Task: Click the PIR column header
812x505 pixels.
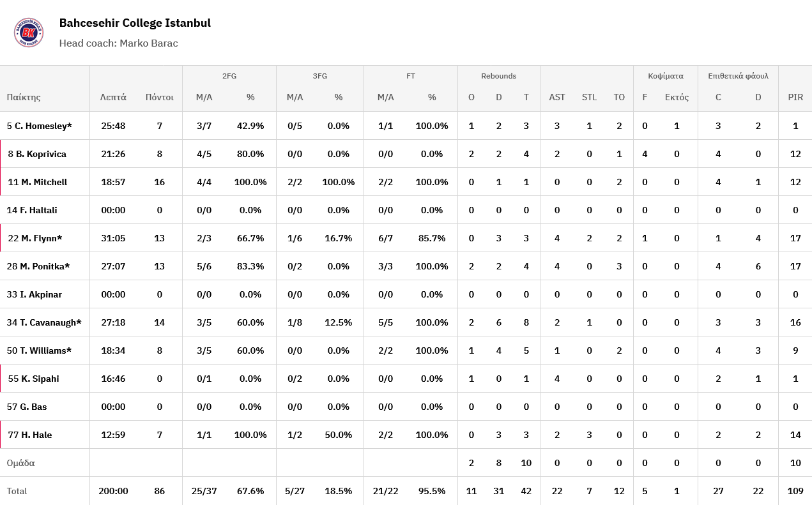Action: pos(795,98)
